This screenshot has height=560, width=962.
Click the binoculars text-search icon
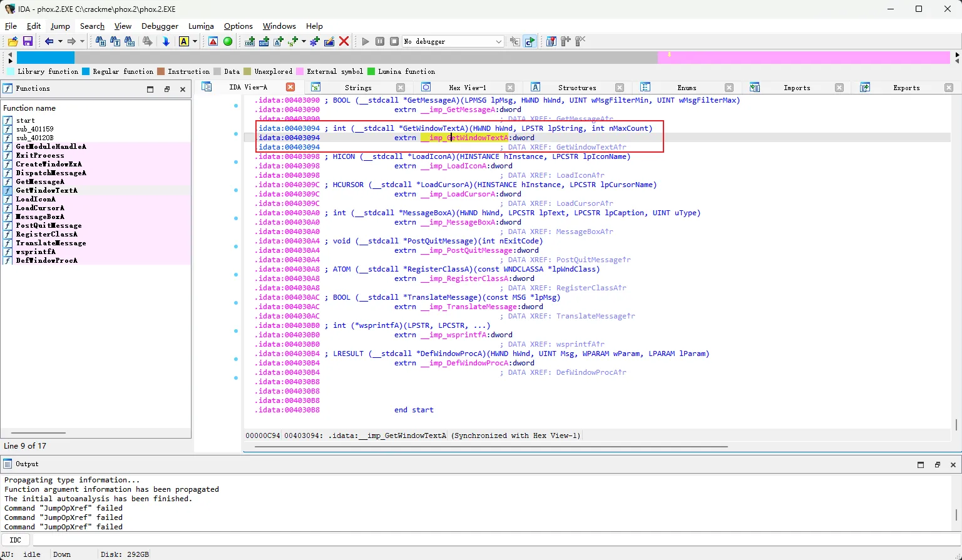(115, 41)
